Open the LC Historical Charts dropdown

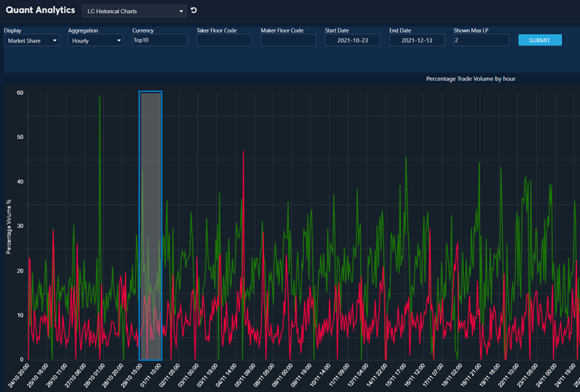pos(134,12)
